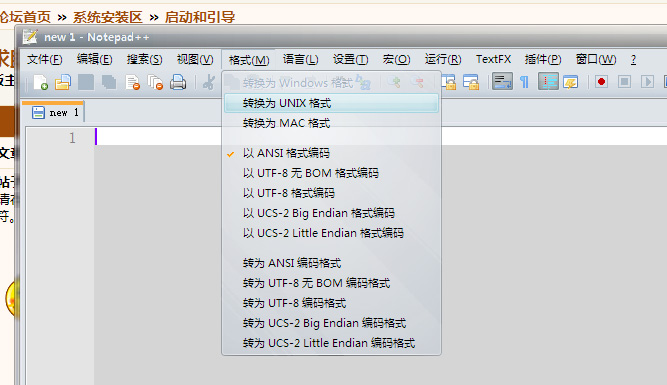The height and width of the screenshot is (385, 667).
Task: Click disabled 转换为 Windows 格式 entry
Action: (331, 83)
